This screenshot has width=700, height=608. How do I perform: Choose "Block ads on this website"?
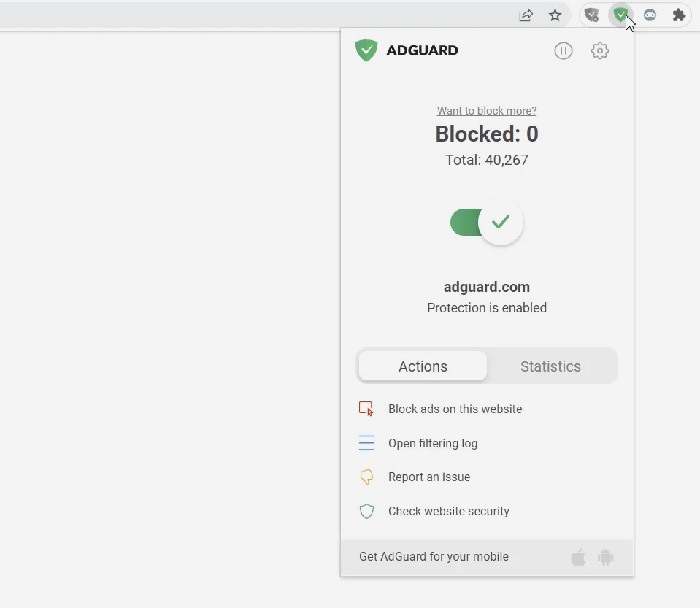pos(455,409)
